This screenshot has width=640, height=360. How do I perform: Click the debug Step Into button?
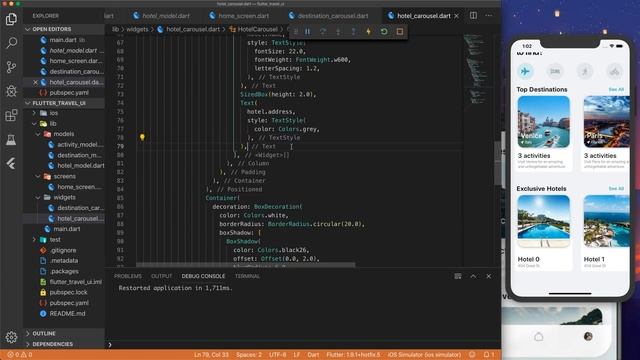[338, 31]
